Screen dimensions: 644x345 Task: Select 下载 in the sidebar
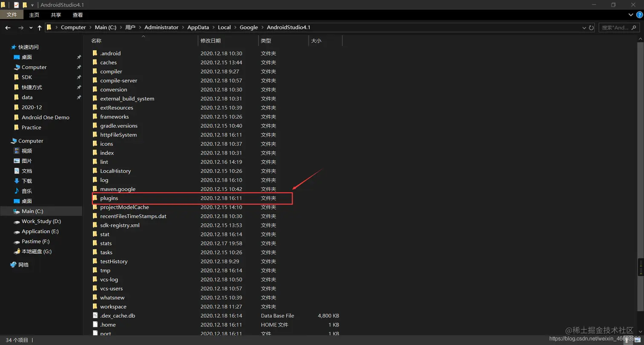27,181
